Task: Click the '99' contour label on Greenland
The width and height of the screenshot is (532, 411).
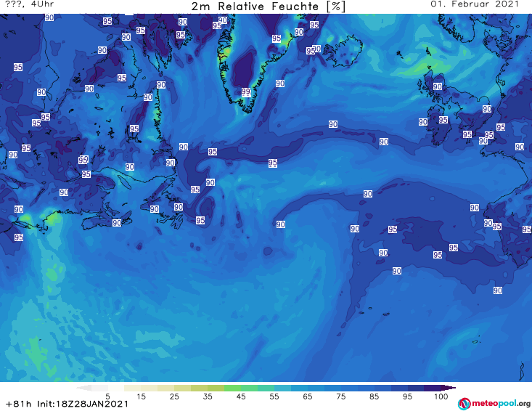Action: coord(246,91)
